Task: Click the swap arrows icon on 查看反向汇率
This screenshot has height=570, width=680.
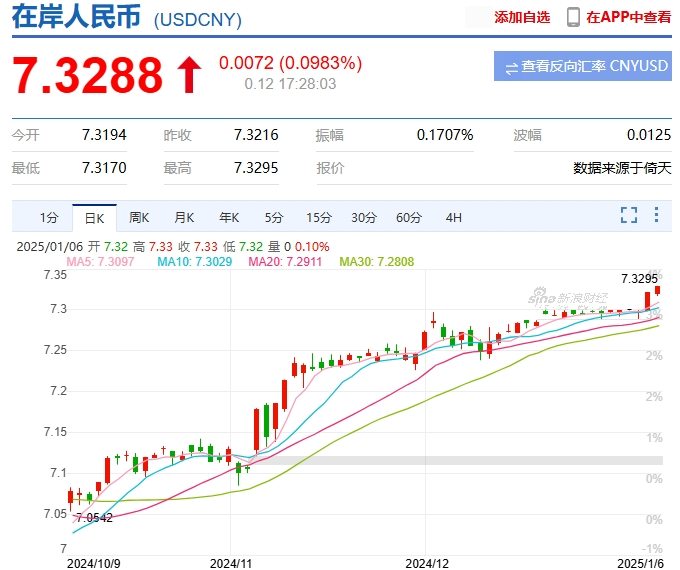Action: 511,68
